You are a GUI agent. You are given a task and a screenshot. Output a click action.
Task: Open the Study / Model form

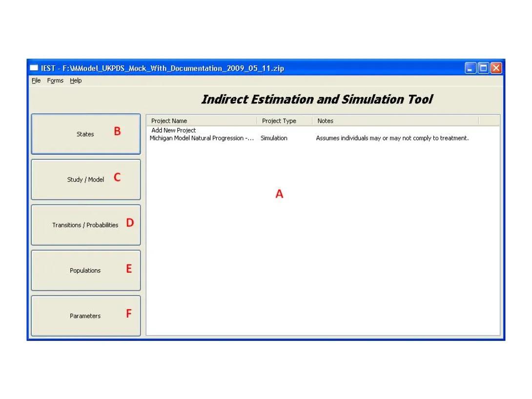(86, 180)
